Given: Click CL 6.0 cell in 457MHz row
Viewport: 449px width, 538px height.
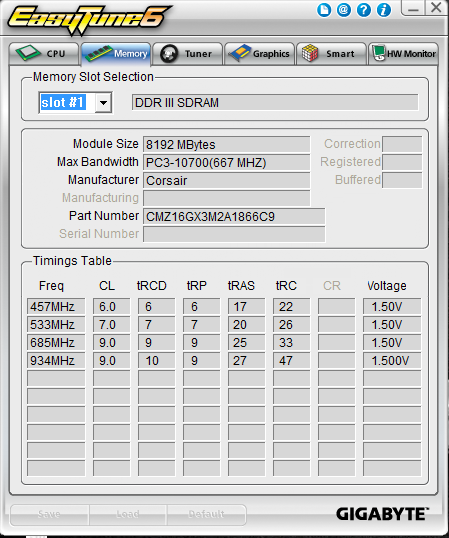Looking at the screenshot, I should [111, 306].
